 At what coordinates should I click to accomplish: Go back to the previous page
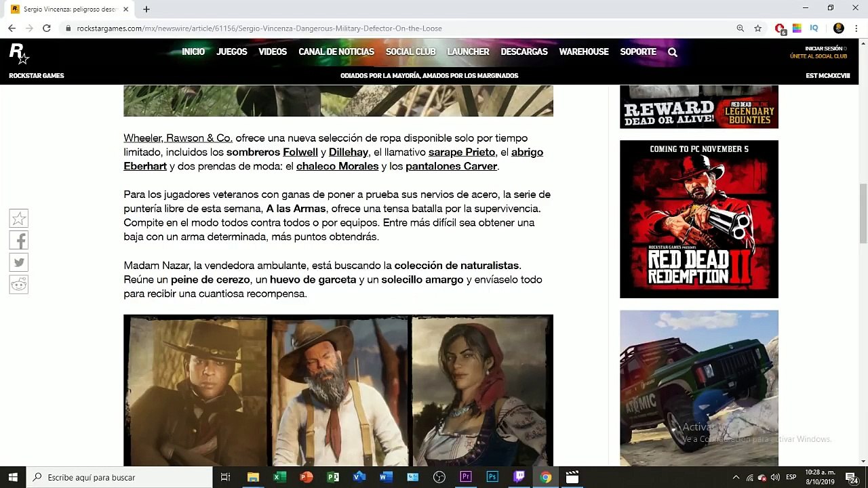(x=12, y=28)
